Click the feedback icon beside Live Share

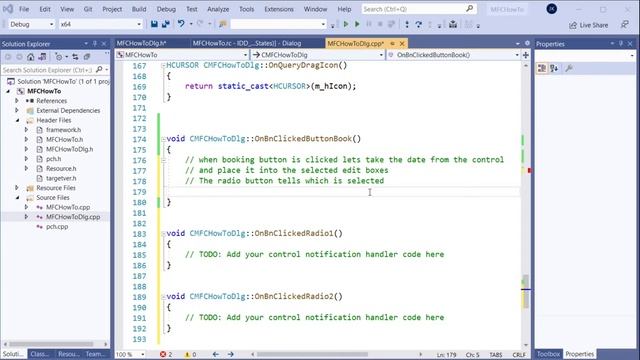(x=624, y=25)
